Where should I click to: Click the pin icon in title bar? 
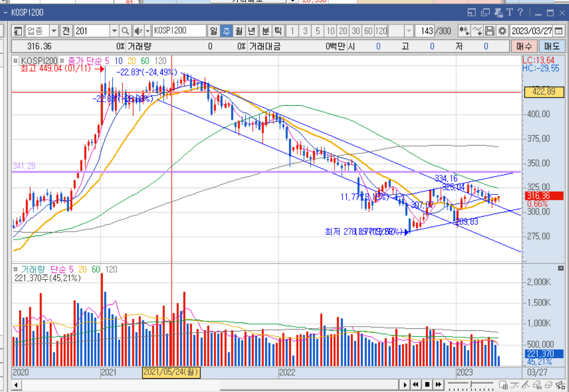498,13
